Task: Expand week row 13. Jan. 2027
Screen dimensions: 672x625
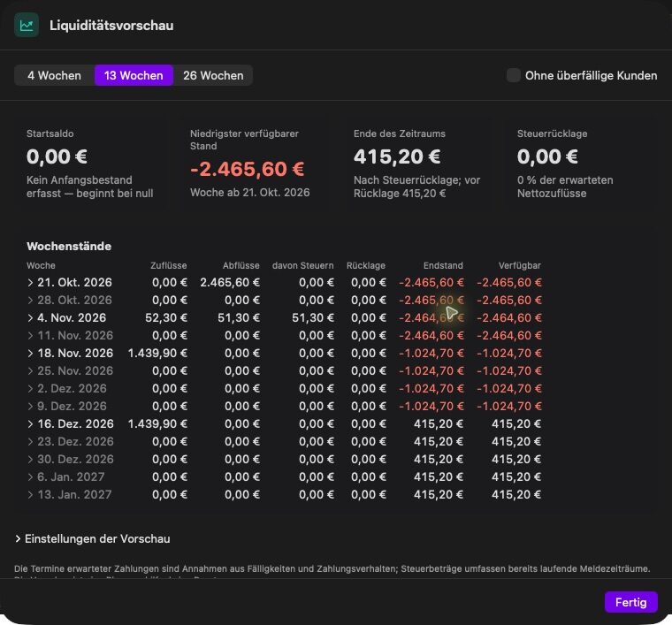Action: point(30,495)
